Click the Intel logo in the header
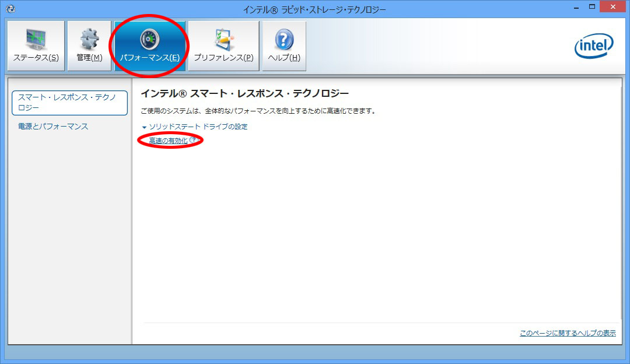This screenshot has width=630, height=364. (x=593, y=45)
